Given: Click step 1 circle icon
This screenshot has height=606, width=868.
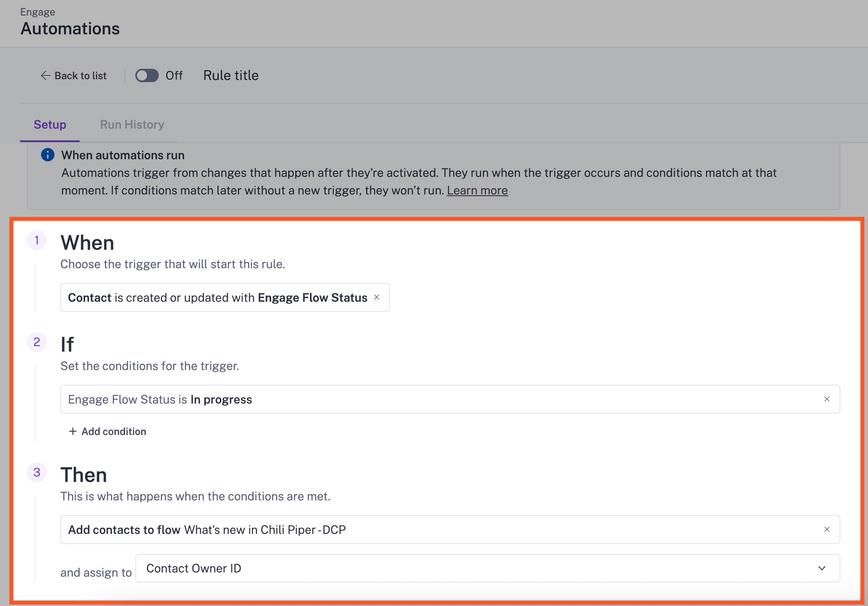Looking at the screenshot, I should (x=37, y=240).
